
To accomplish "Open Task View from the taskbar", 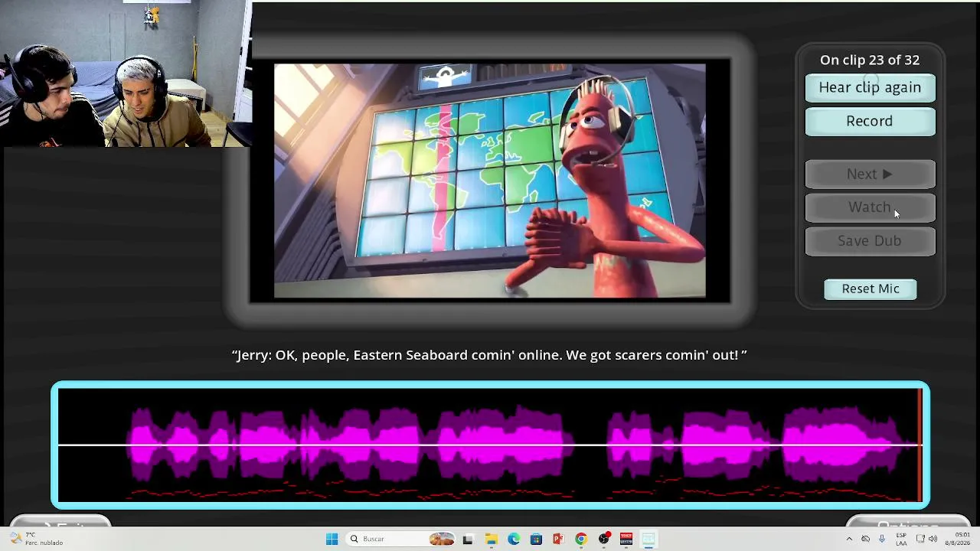I will [468, 539].
